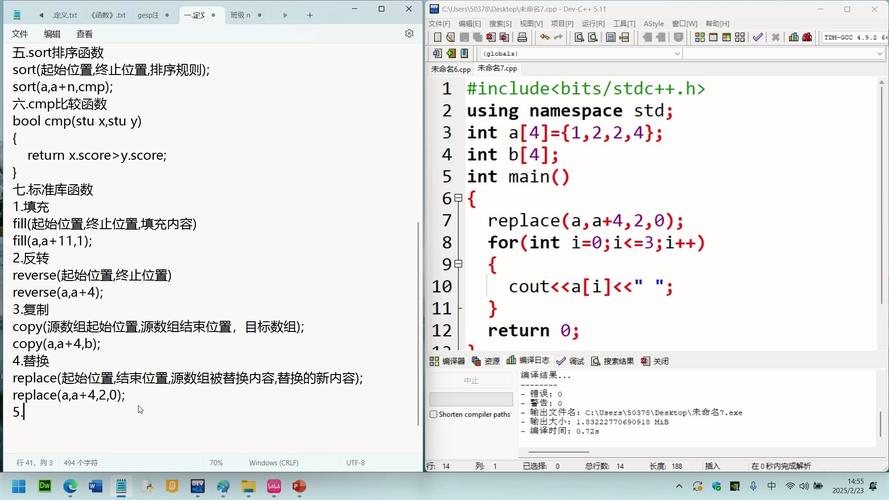Open the (globals) scope dropdown
The height and width of the screenshot is (500, 889).
pyautogui.click(x=581, y=53)
